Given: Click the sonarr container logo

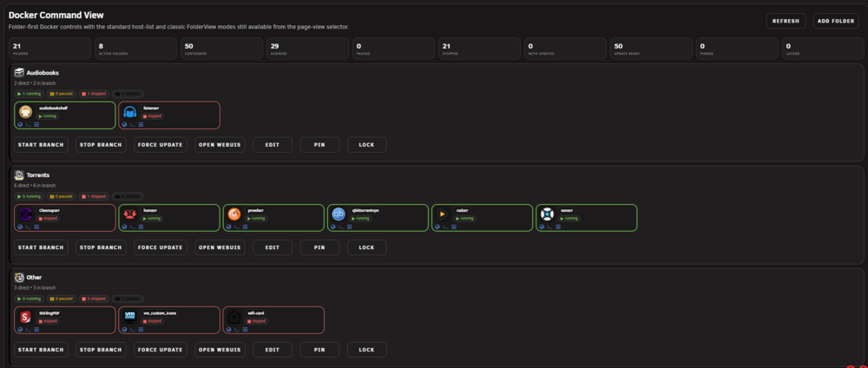Looking at the screenshot, I should [x=547, y=214].
